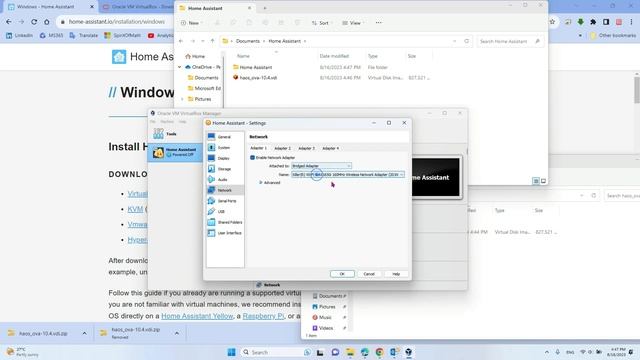Switch to details view in File Explorer
The image size is (640, 360).
536,181
